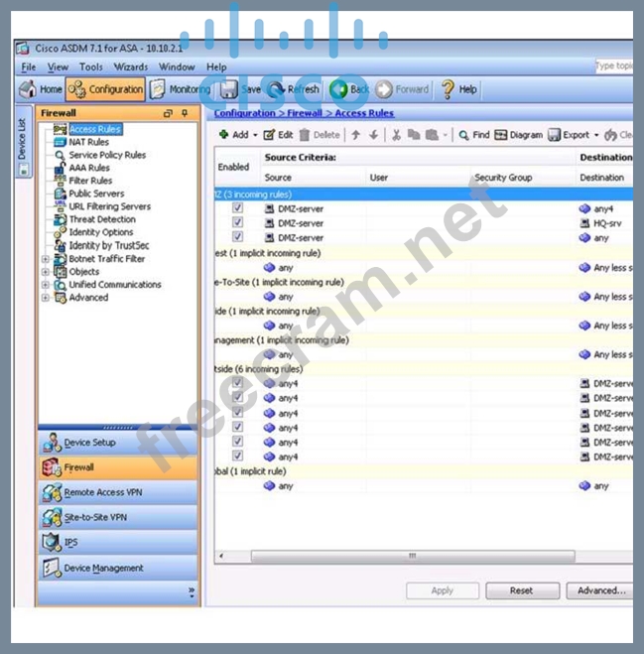Image resolution: width=644 pixels, height=654 pixels.
Task: Open the Tools menu
Action: 91,67
